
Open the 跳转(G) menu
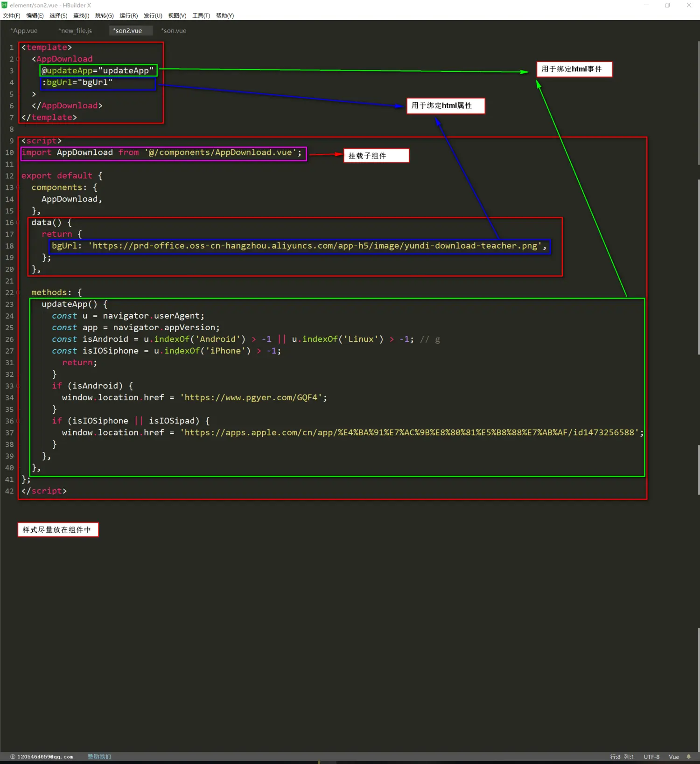tap(105, 15)
